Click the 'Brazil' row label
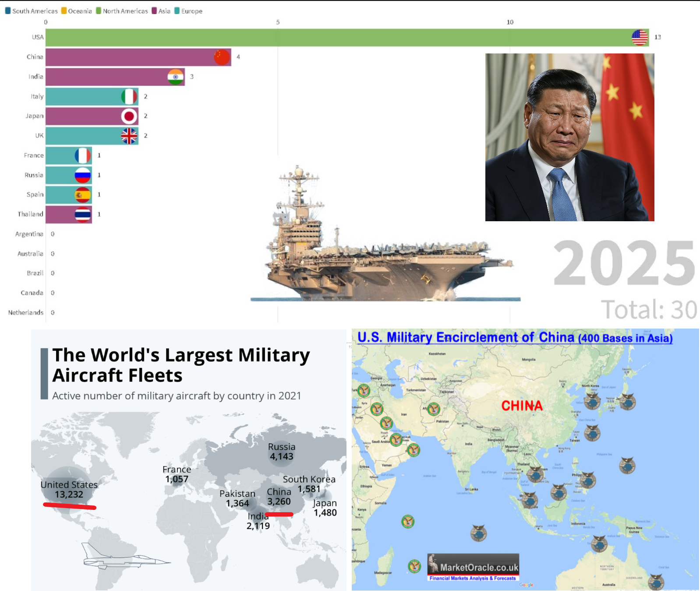The image size is (700, 591). 35,273
